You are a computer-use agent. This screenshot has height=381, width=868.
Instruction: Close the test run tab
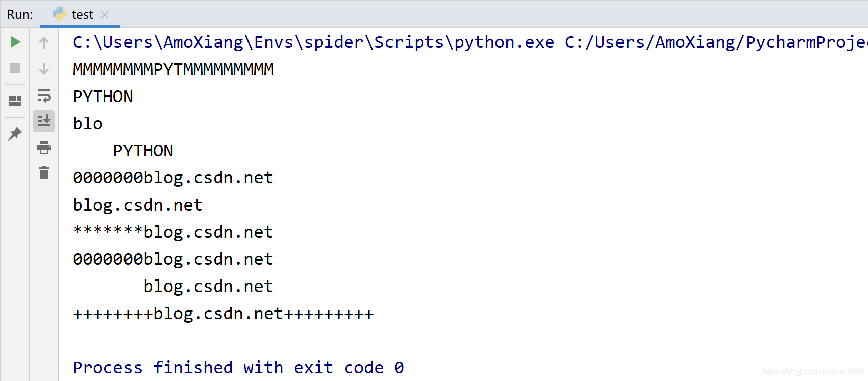104,14
